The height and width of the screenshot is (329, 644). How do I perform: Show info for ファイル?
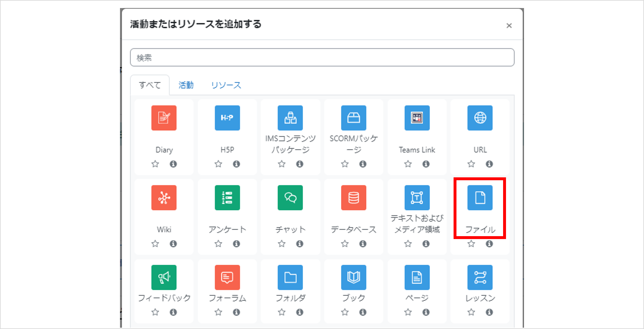pyautogui.click(x=489, y=244)
